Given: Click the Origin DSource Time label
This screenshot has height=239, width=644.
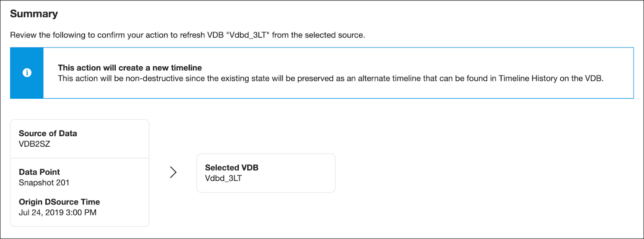Looking at the screenshot, I should (x=59, y=202).
